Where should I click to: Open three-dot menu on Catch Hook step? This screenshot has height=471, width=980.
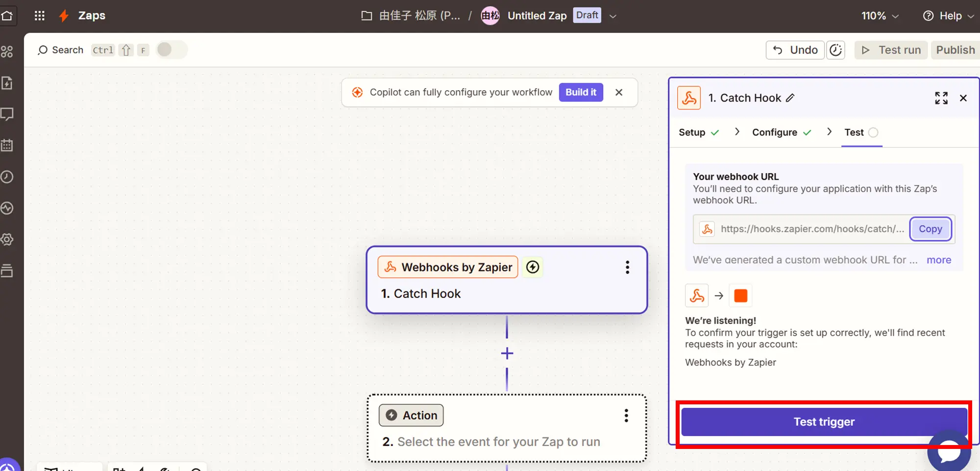pyautogui.click(x=627, y=267)
